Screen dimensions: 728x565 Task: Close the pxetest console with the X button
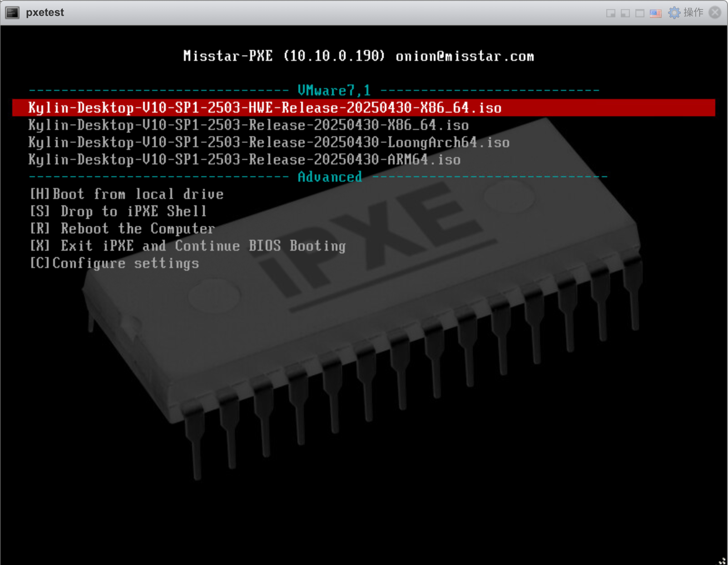pos(715,12)
